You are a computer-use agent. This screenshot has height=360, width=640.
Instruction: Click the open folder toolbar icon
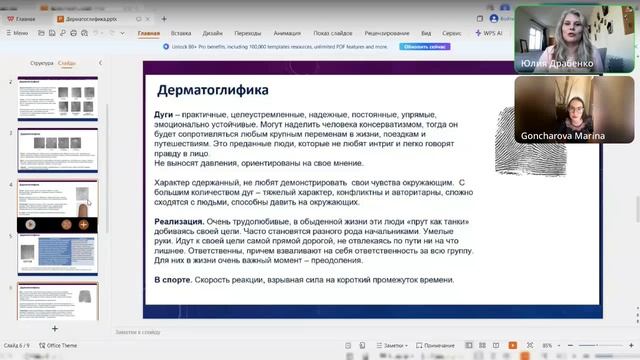point(41,33)
